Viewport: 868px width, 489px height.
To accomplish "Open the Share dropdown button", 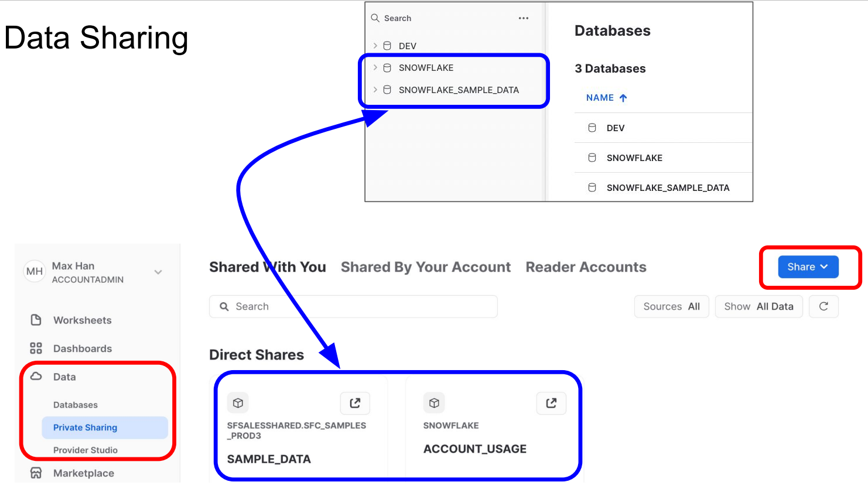I will tap(808, 266).
